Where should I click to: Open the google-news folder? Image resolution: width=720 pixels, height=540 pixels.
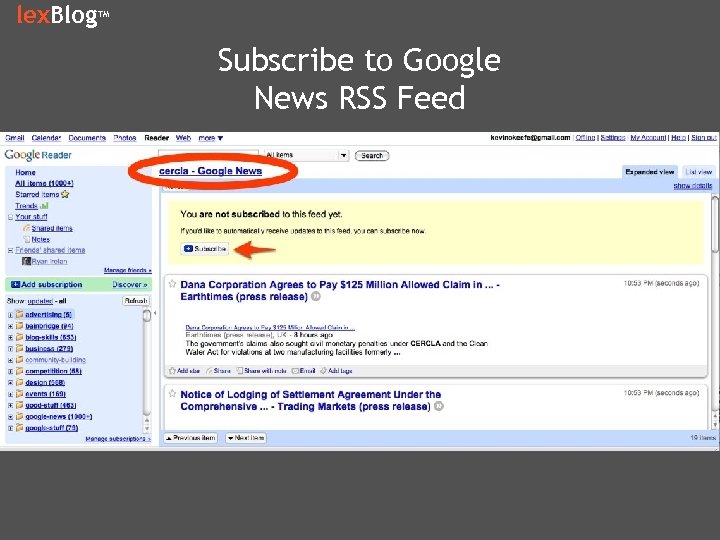coord(58,416)
